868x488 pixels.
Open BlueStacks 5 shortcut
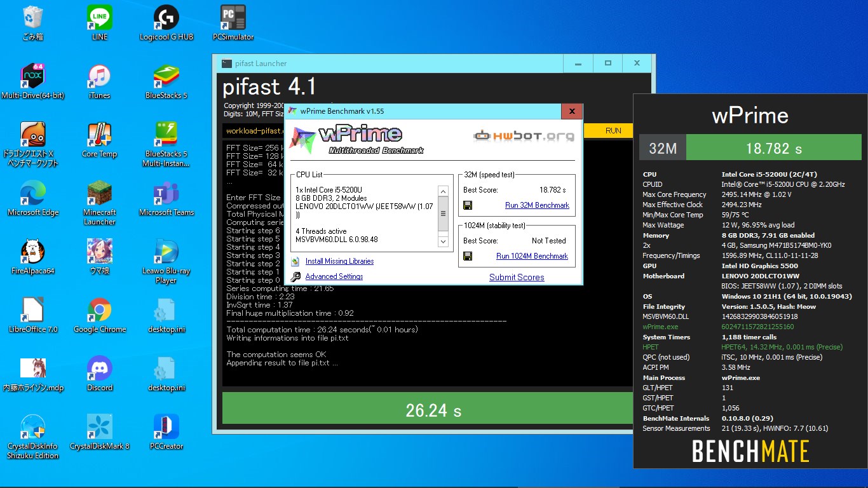(x=166, y=81)
